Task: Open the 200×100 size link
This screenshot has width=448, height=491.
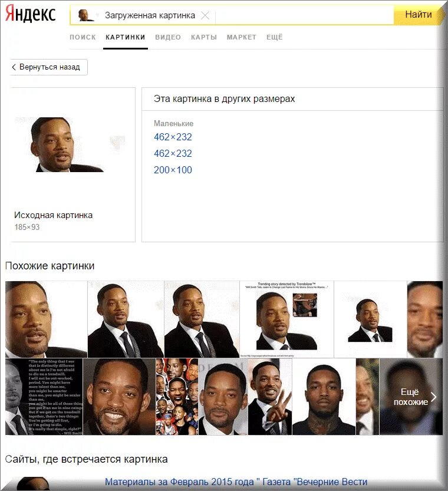Action: tap(173, 170)
